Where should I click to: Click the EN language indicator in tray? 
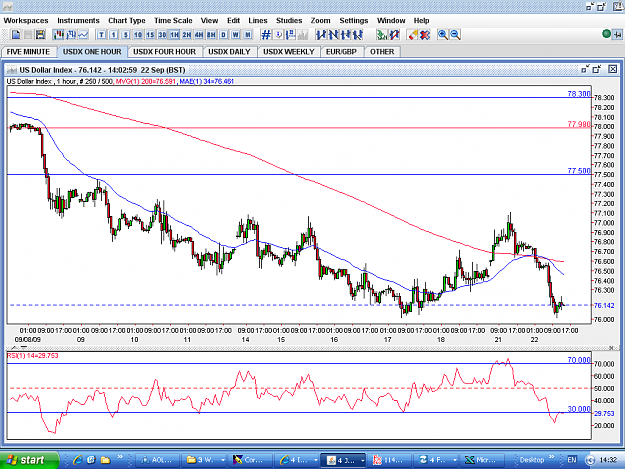pyautogui.click(x=572, y=460)
